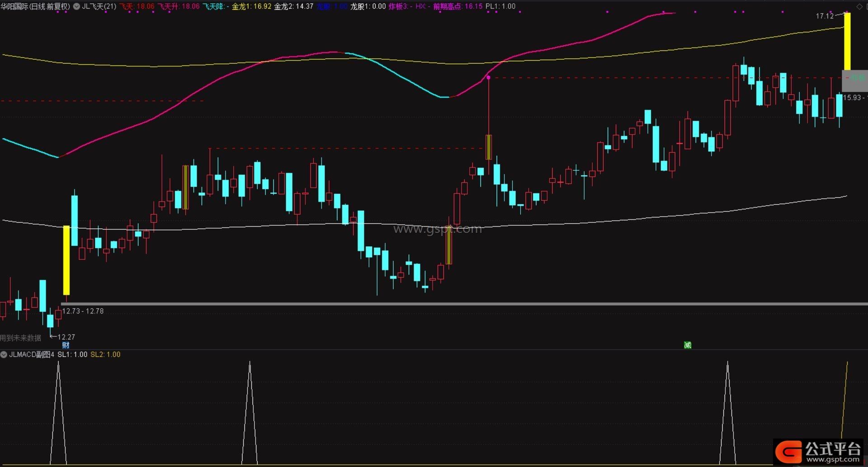The height and width of the screenshot is (467, 868).
Task: Open the JLMACD副图4 indicator dropdown arrow
Action: click(x=4, y=354)
